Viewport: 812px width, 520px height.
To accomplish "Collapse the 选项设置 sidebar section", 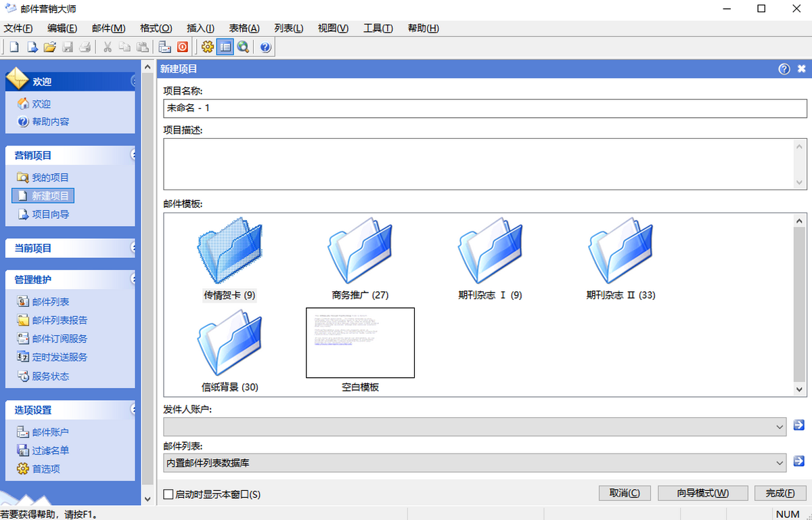I will (133, 410).
